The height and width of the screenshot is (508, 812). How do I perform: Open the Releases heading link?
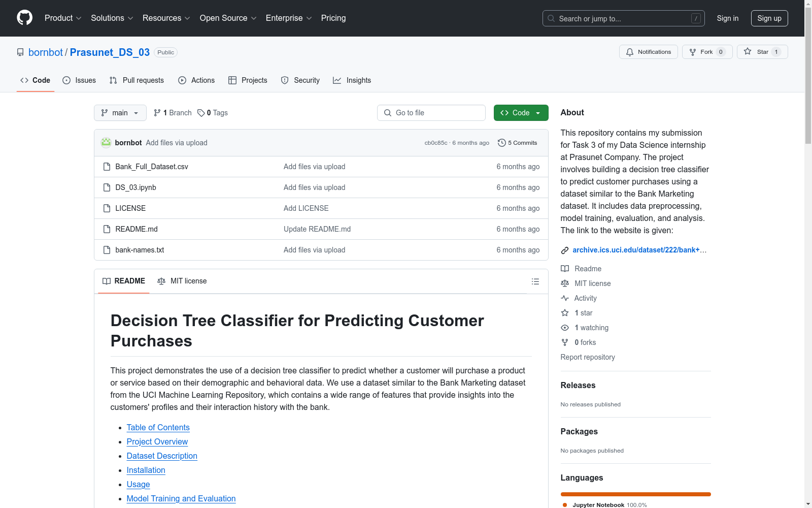coord(578,385)
